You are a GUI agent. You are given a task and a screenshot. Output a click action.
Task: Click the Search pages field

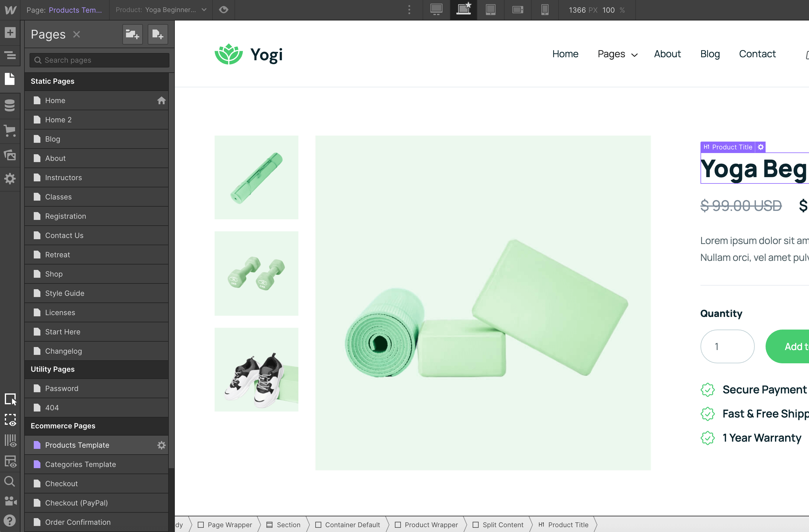pos(99,60)
